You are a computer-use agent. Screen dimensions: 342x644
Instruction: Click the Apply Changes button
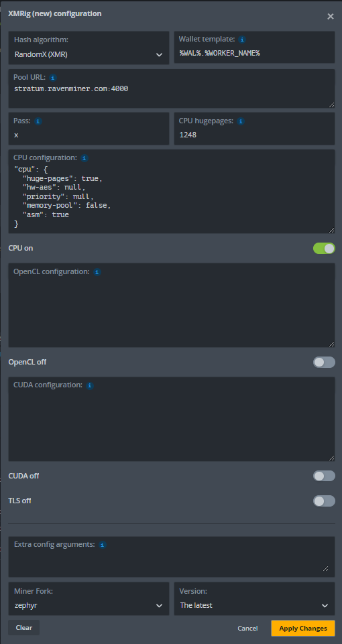[303, 629]
